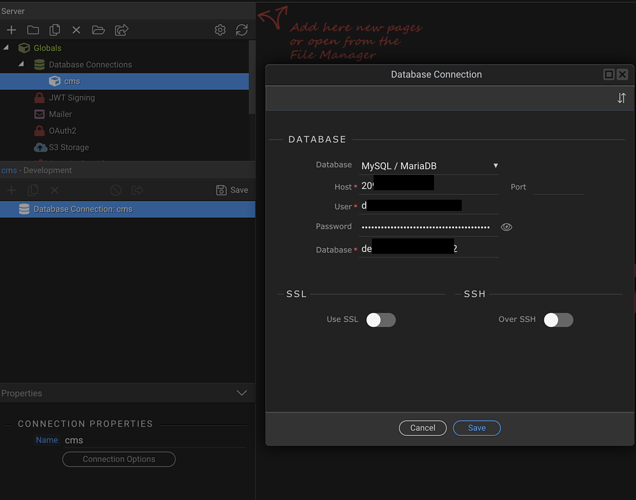Click the output arrow icon in cms toolbar
Image resolution: width=636 pixels, height=500 pixels.
tap(138, 190)
